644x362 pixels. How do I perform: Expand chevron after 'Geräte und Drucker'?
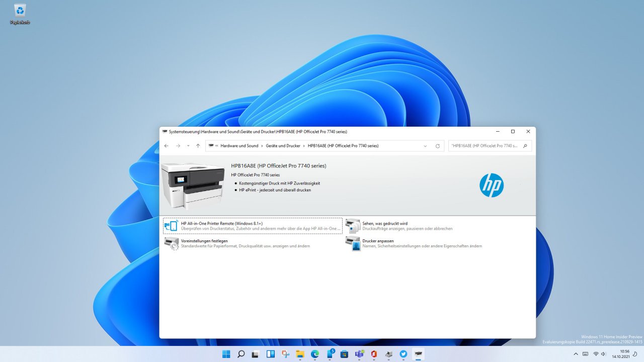point(304,146)
